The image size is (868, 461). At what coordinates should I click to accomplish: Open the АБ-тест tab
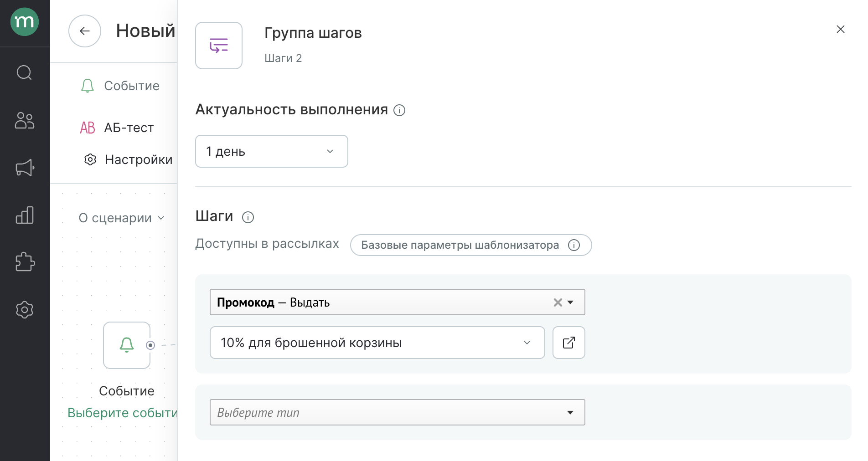(129, 128)
